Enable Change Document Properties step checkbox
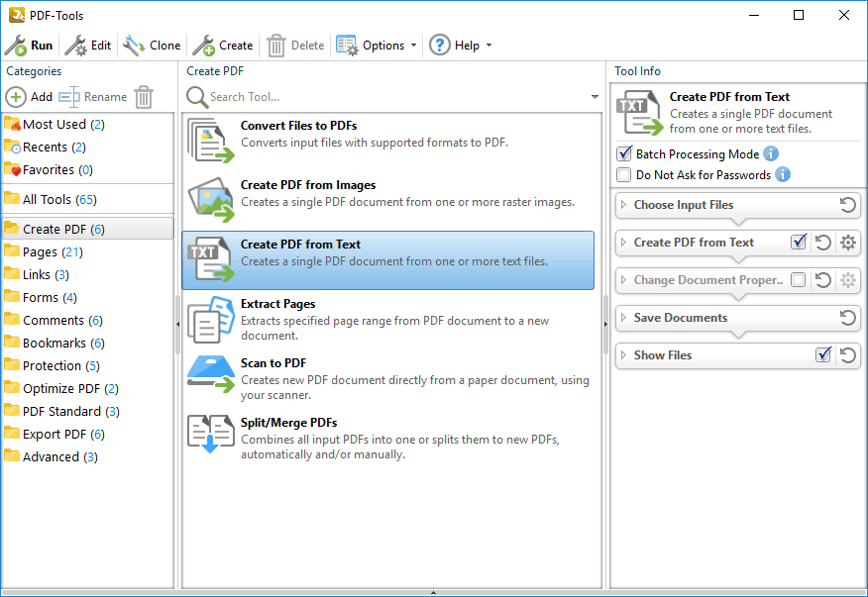The width and height of the screenshot is (868, 597). click(799, 280)
